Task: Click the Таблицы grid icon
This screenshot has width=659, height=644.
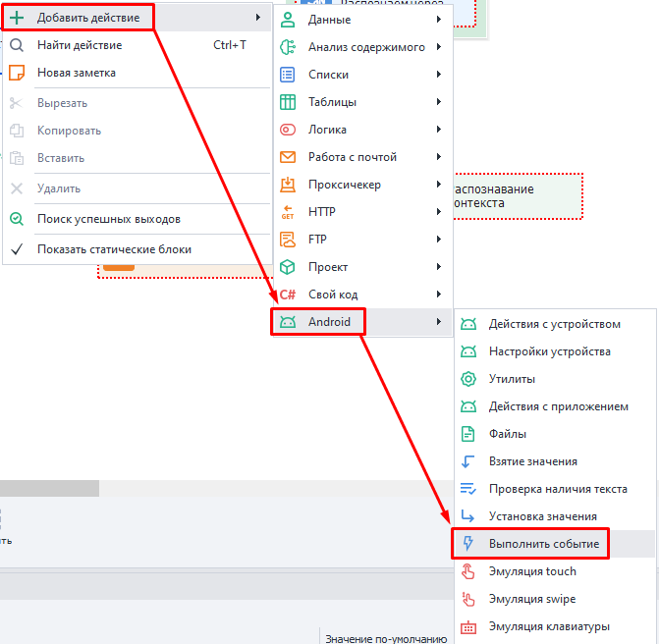Action: [x=288, y=102]
